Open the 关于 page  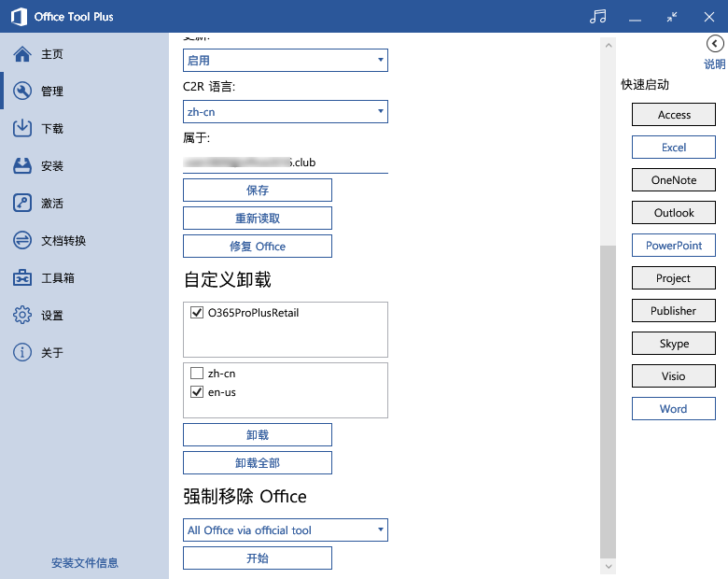[x=85, y=352]
